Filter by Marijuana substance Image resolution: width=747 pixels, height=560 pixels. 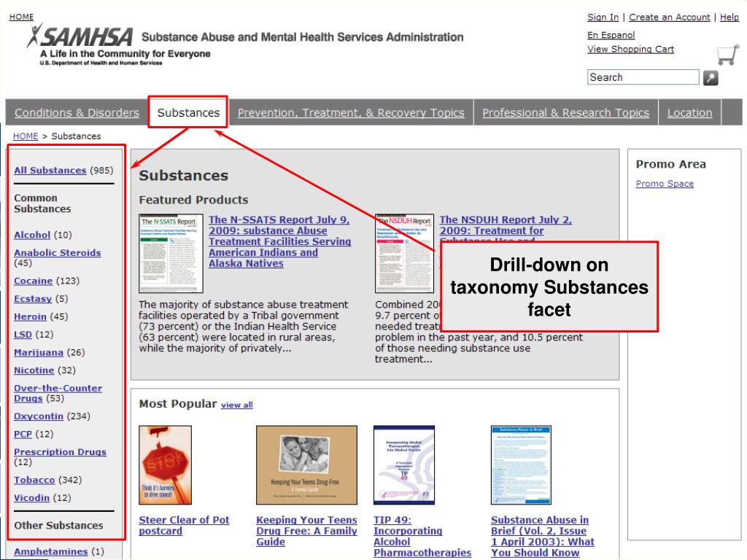(x=38, y=352)
